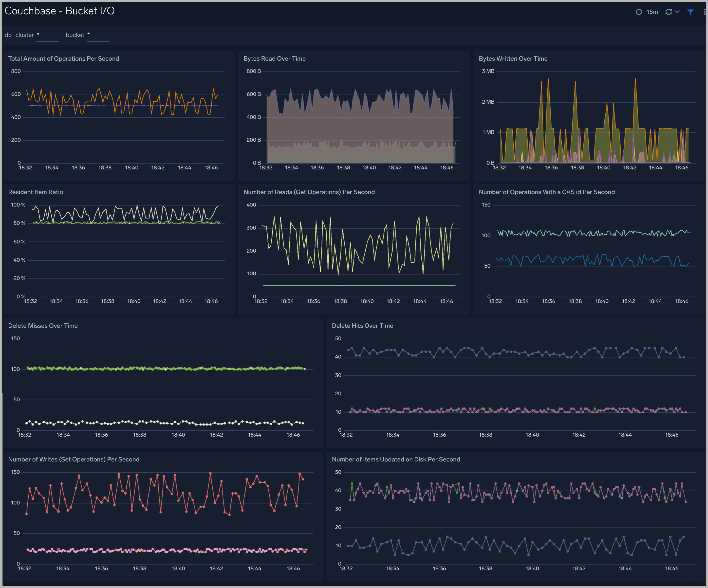Open the Total Amount of Operations panel

pyautogui.click(x=64, y=58)
